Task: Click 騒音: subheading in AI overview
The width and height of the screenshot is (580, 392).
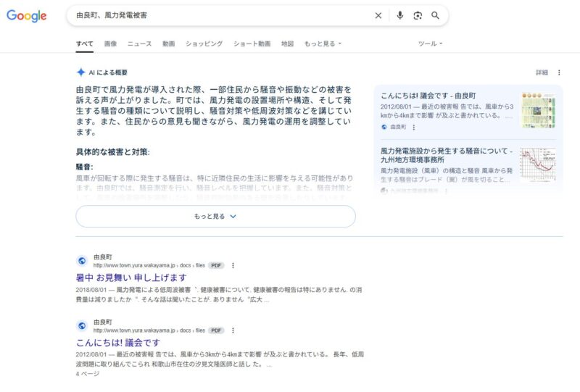Action: click(84, 167)
